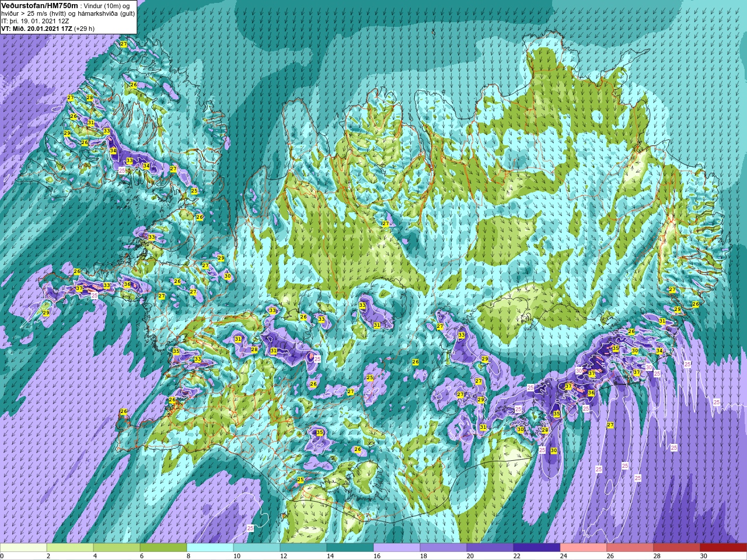Click the "30" tick label on legend scale
747x560 pixels.
click(704, 556)
